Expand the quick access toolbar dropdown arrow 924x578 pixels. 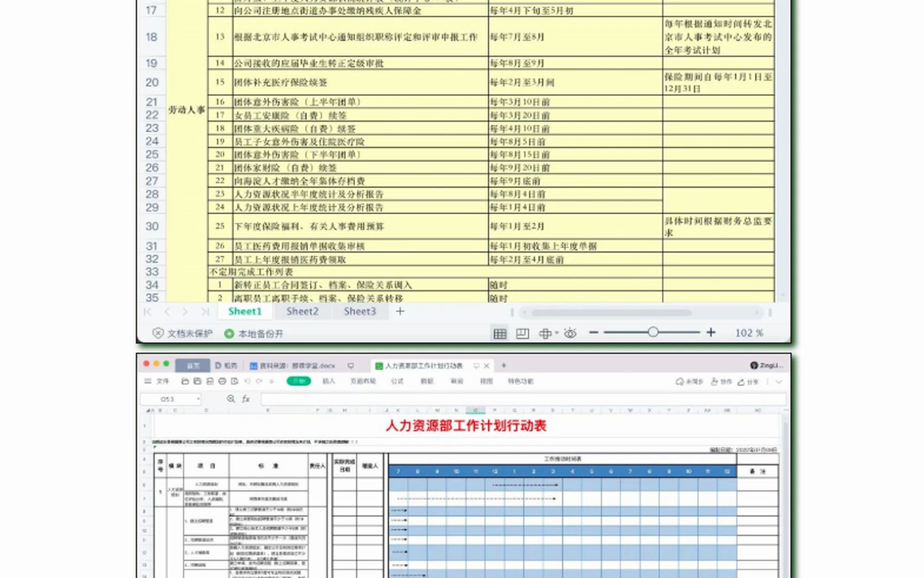click(x=272, y=382)
